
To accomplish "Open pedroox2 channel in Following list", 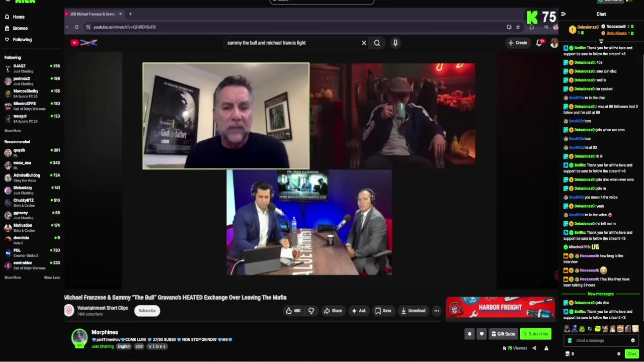I will [32, 81].
